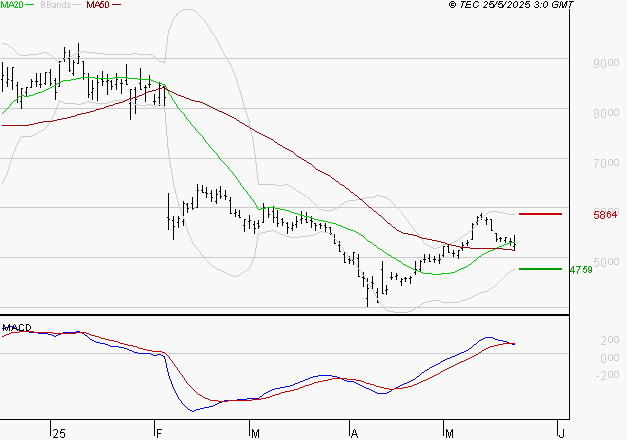
Task: Click the 8000 price axis label
Action: click(x=606, y=113)
